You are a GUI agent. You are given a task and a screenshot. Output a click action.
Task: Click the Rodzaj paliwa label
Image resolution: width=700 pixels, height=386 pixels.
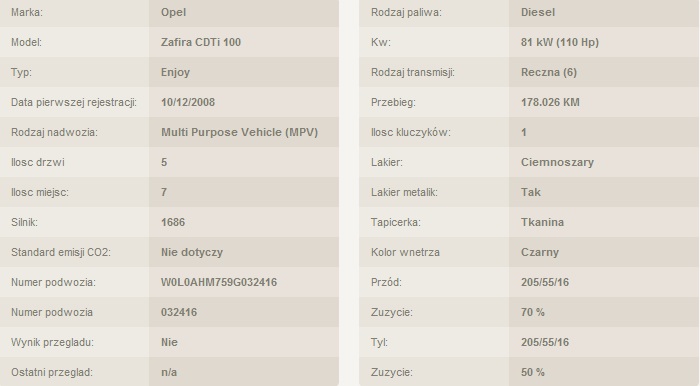[406, 12]
